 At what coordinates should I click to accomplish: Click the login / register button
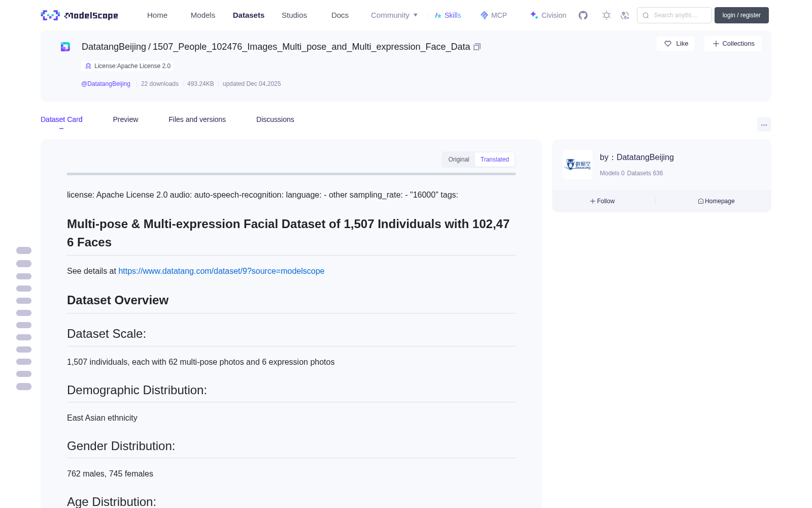(x=741, y=15)
